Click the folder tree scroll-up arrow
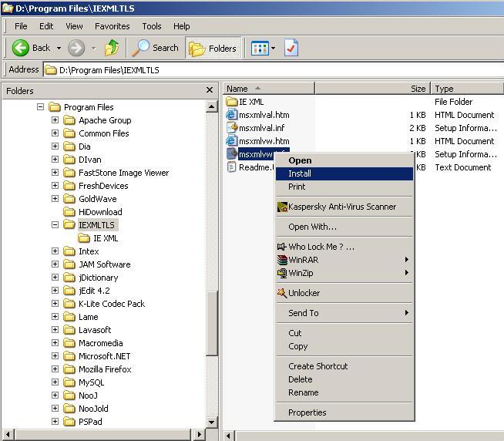This screenshot has width=504, height=441. click(211, 106)
